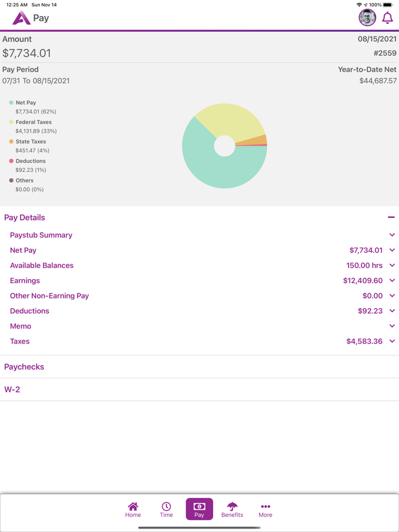Image resolution: width=399 pixels, height=532 pixels.
Task: Click the 150.00 hrs balance value
Action: (364, 265)
